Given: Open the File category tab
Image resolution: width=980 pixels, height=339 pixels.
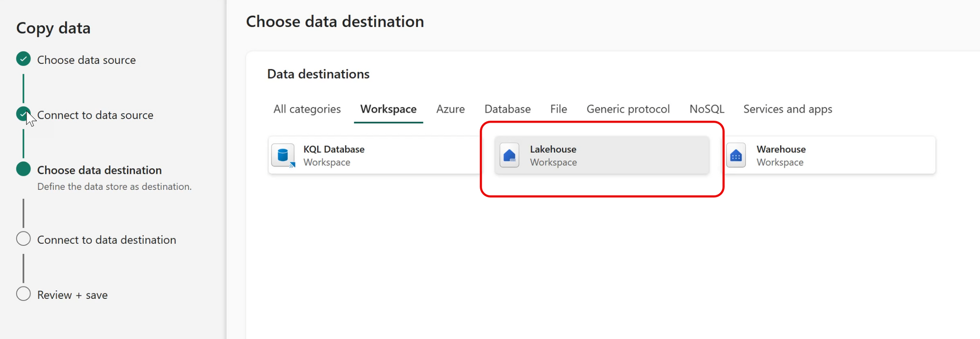Looking at the screenshot, I should coord(558,109).
